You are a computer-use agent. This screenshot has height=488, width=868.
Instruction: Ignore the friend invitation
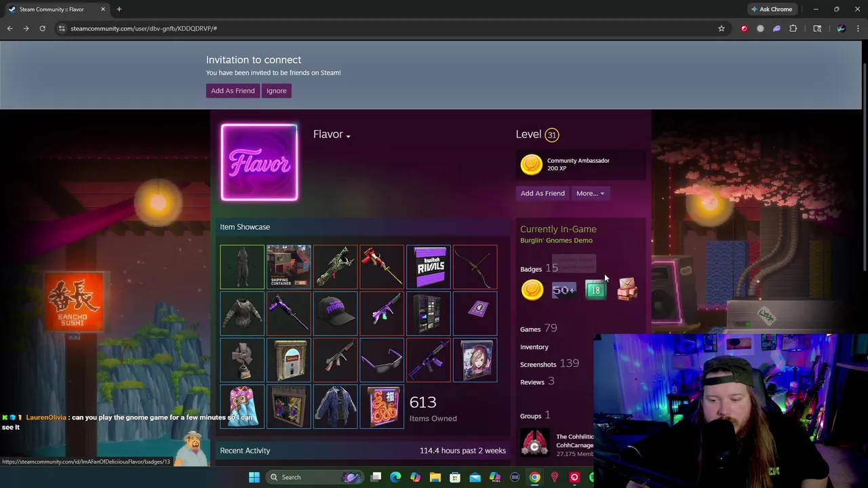coord(276,91)
